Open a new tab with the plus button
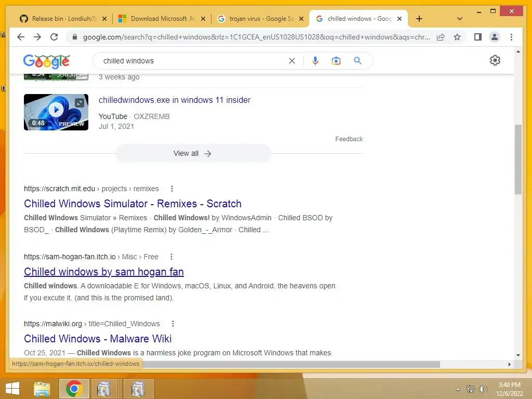Screen dimensions: 532x399 (419, 19)
